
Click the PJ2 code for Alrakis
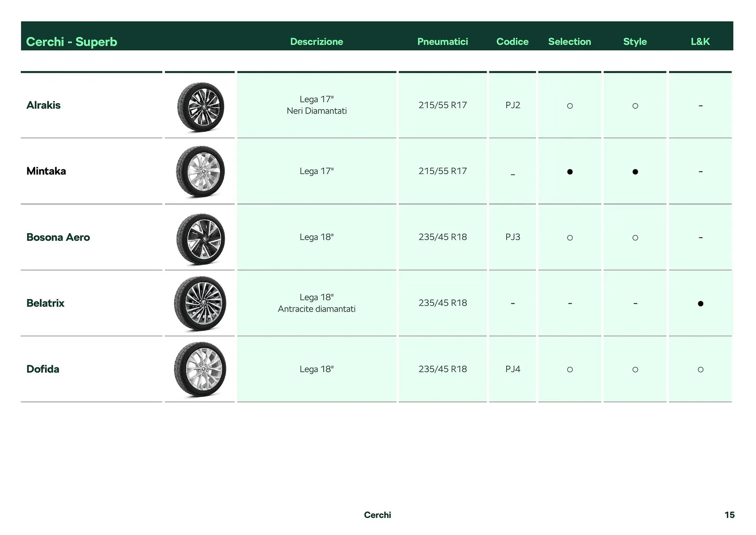click(x=512, y=105)
